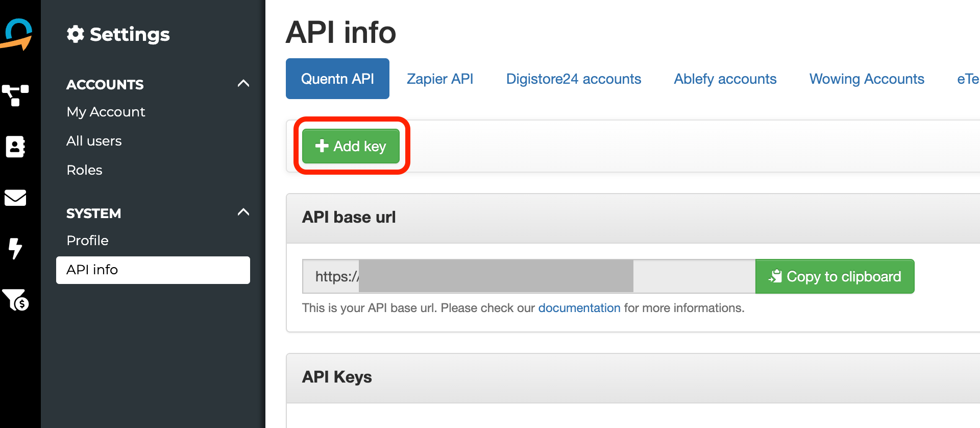
Task: Click the lightning bolt automation icon
Action: pos(15,249)
